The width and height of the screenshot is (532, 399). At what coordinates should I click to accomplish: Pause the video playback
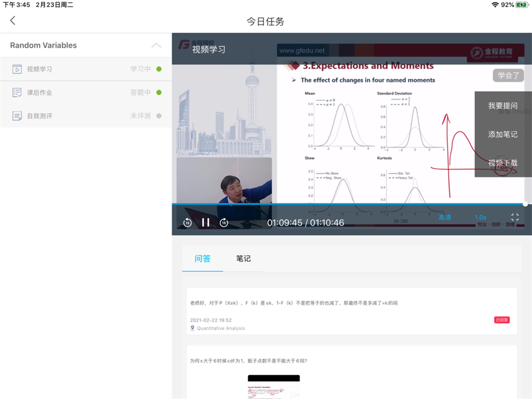[206, 222]
